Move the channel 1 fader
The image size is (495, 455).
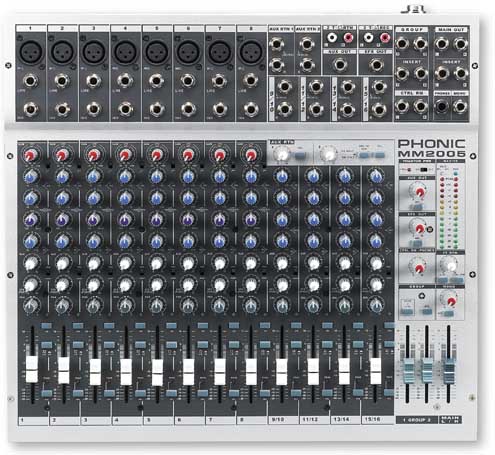click(32, 369)
